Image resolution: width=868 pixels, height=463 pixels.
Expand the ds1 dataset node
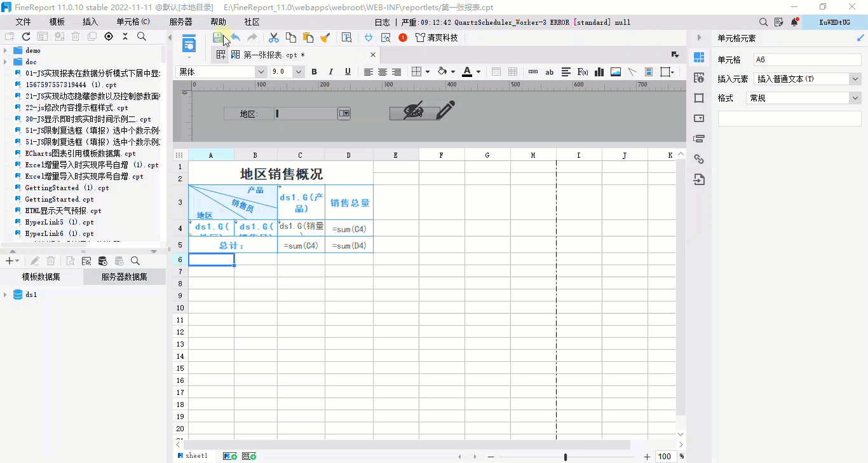6,294
